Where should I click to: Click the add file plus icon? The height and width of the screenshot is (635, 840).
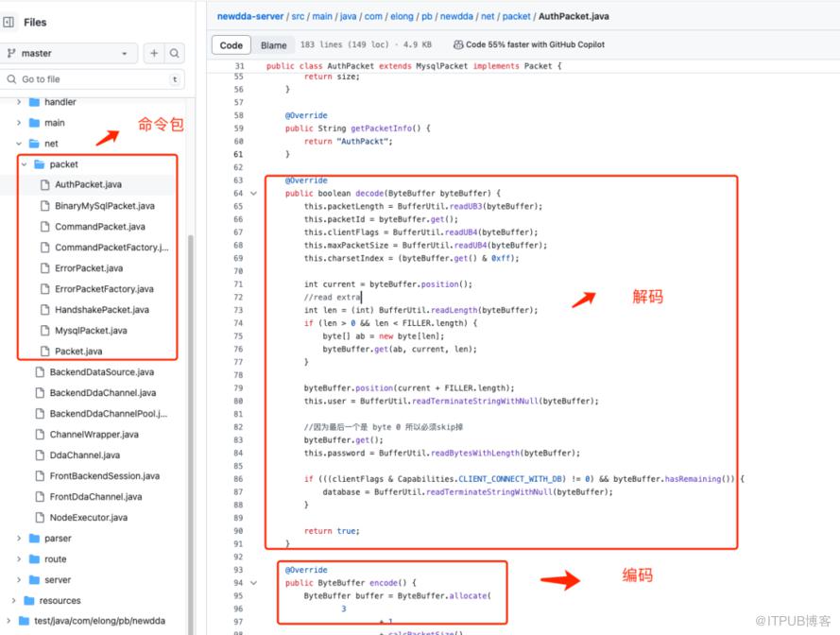coord(154,54)
